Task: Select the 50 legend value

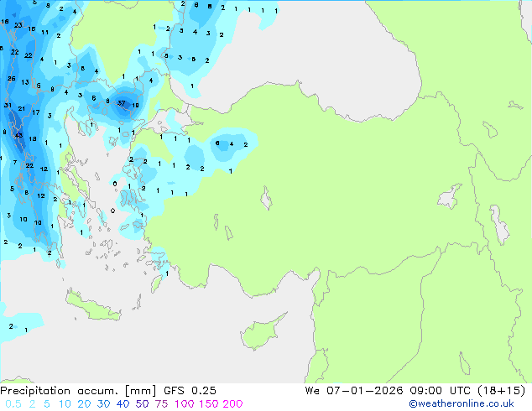Action: 142,404
